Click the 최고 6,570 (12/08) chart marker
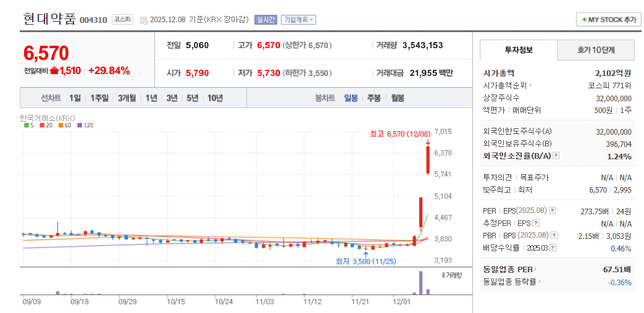The image size is (644, 313). click(x=399, y=133)
